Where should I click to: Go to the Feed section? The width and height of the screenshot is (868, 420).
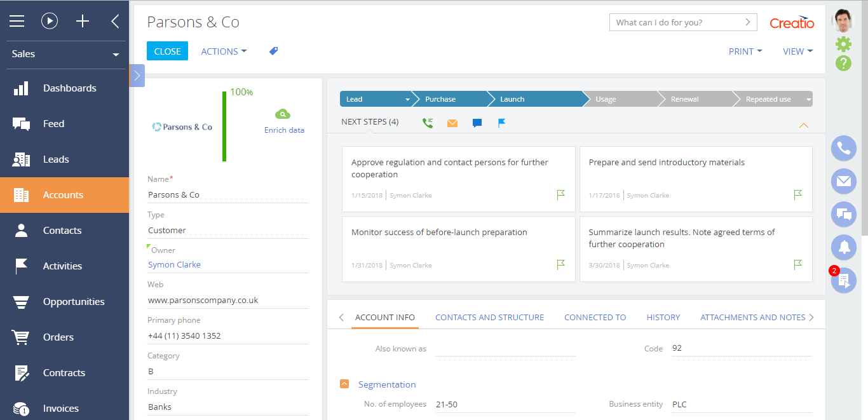pos(65,124)
